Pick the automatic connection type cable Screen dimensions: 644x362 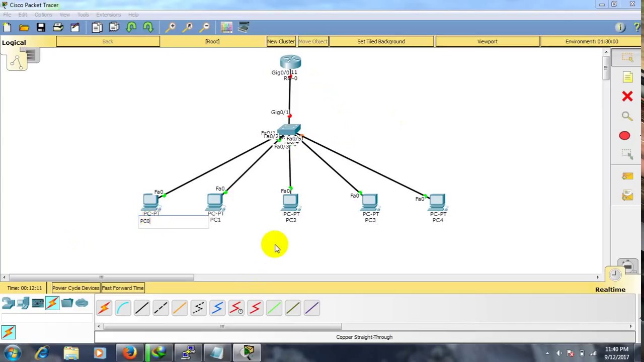(x=104, y=308)
